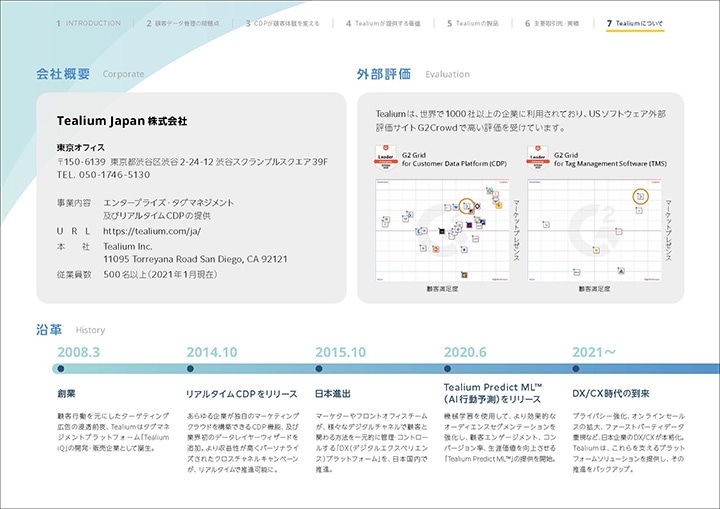Click the 会社概要 heading
720x509 pixels.
[x=63, y=74]
